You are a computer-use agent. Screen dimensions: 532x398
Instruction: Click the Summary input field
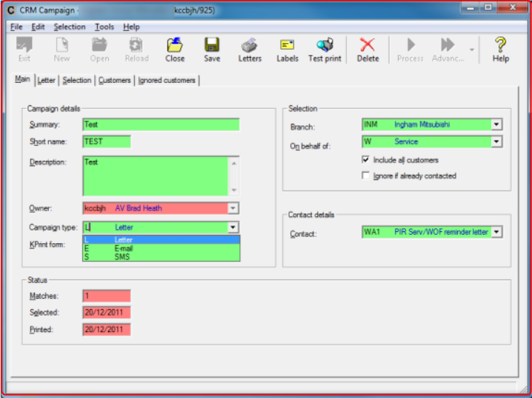(161, 125)
